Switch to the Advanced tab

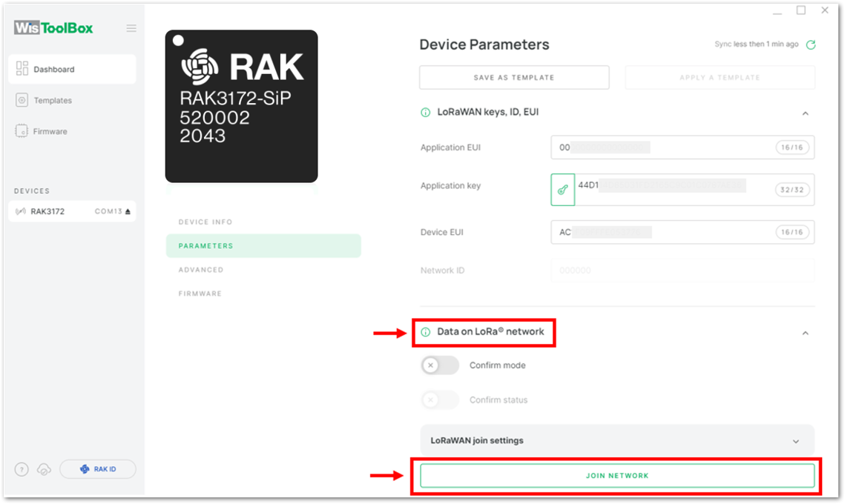pos(201,270)
